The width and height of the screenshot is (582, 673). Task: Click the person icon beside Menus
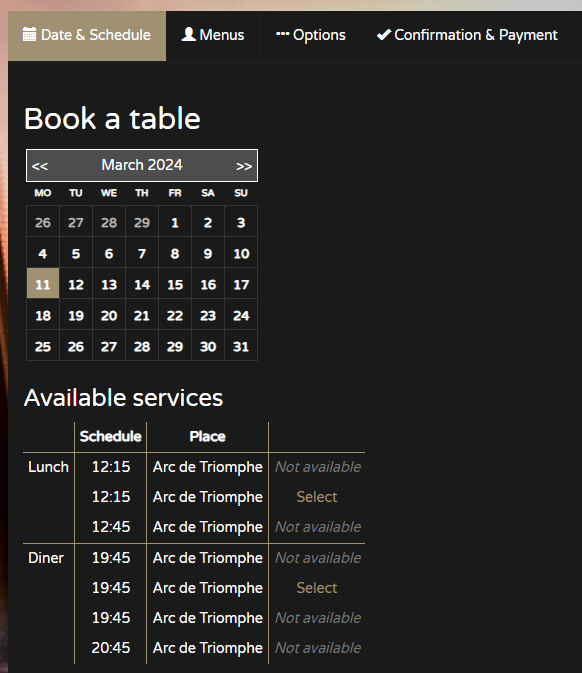(188, 34)
